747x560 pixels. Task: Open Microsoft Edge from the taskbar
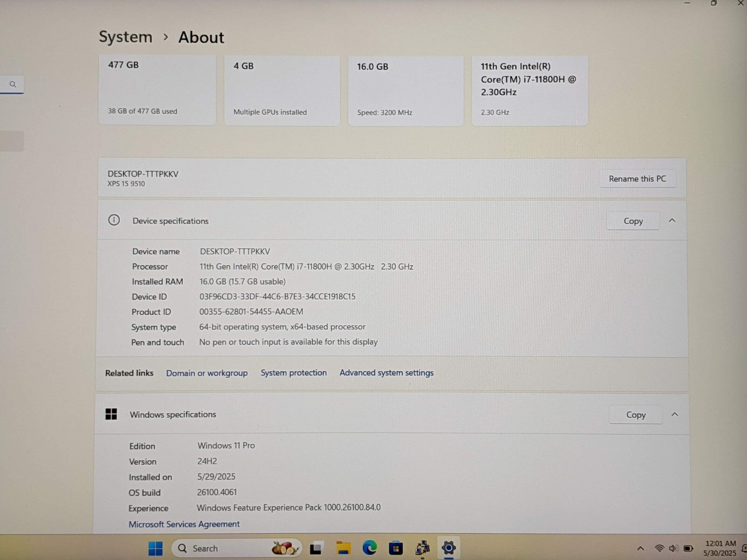pyautogui.click(x=369, y=548)
